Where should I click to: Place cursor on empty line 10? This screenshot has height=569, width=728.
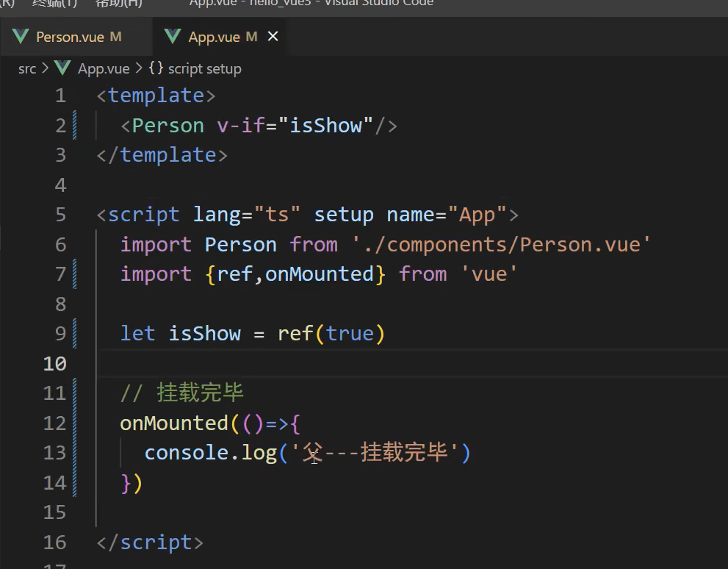[413, 363]
